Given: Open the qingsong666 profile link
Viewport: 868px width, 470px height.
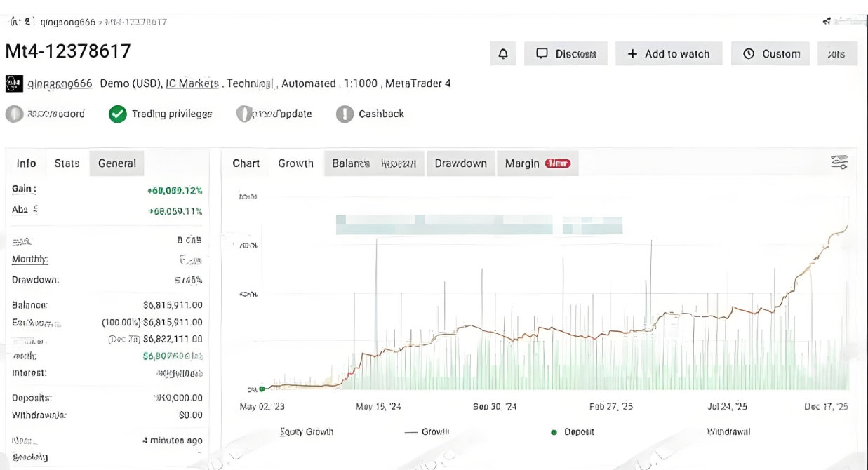Looking at the screenshot, I should pyautogui.click(x=60, y=83).
